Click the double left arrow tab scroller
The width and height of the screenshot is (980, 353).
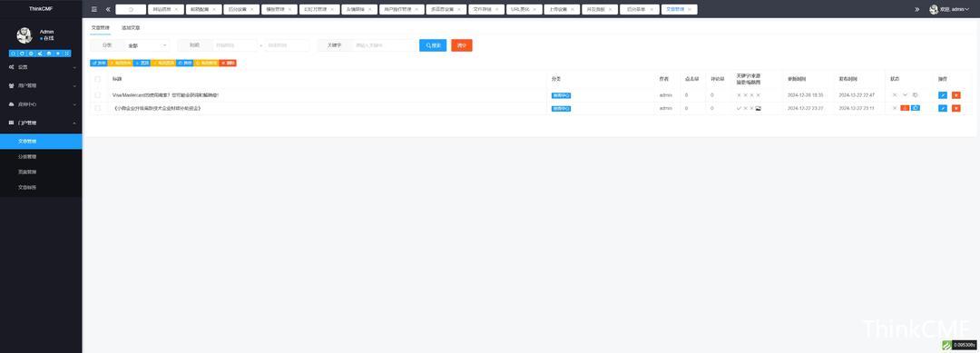(x=108, y=9)
